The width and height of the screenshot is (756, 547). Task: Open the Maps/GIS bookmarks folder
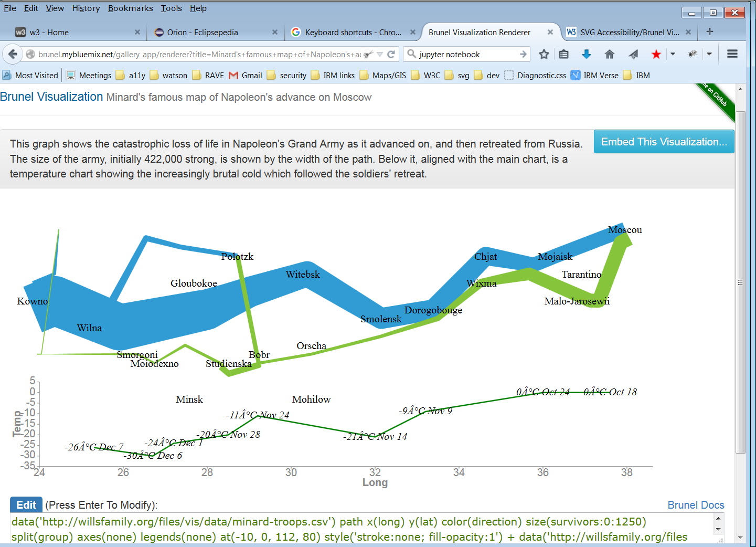389,76
